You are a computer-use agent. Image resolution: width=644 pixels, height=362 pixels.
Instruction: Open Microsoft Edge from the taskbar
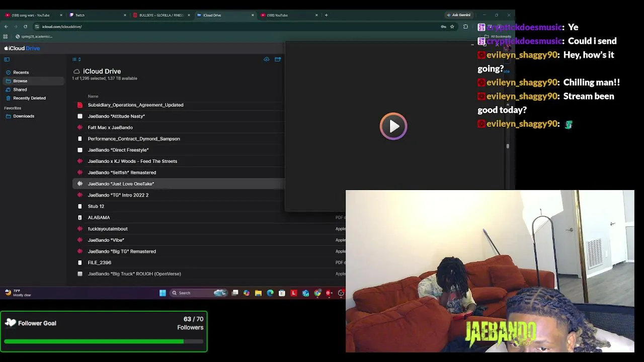[270, 293]
